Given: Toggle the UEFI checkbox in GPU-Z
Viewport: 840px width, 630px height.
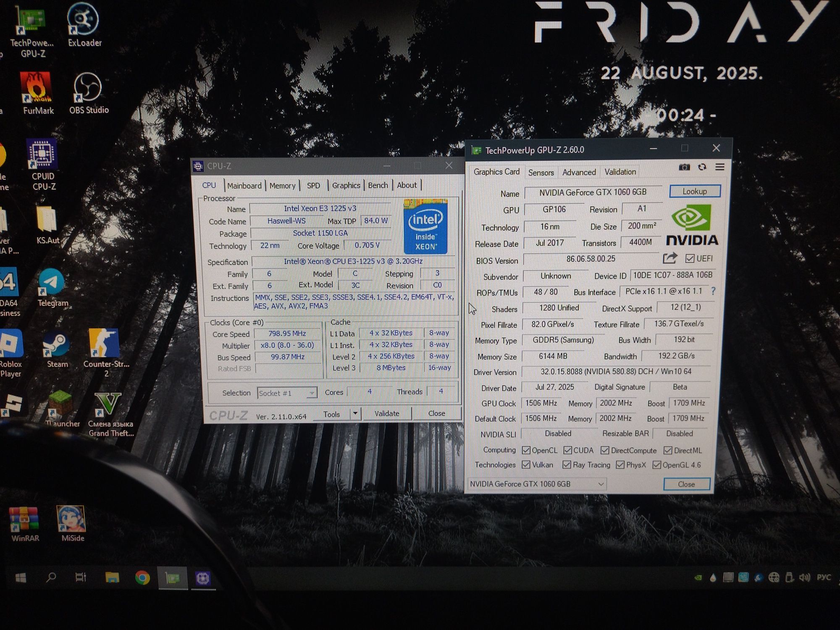Looking at the screenshot, I should click(x=690, y=258).
